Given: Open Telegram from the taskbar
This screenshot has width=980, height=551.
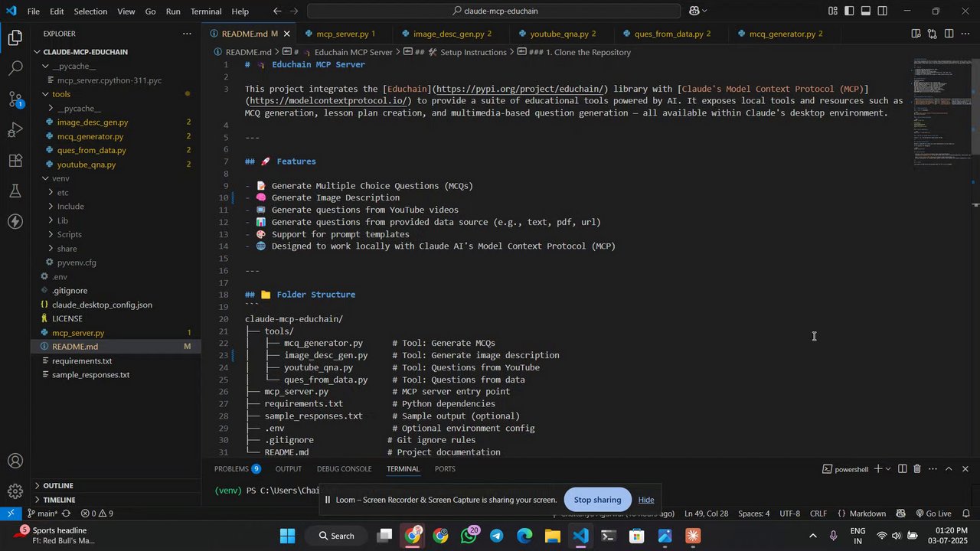Looking at the screenshot, I should 497,536.
